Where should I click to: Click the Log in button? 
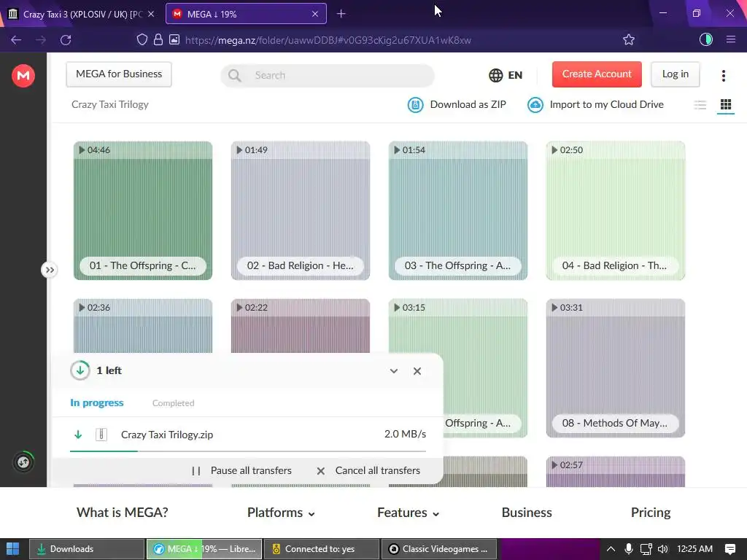coord(675,74)
